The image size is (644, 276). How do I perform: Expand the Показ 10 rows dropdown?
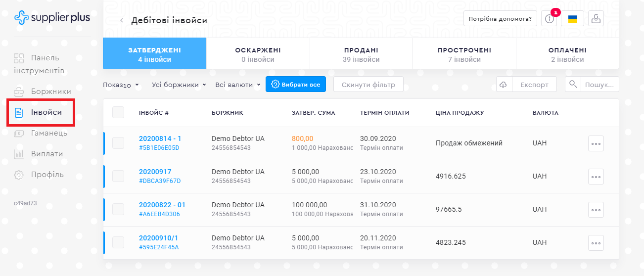pos(121,85)
